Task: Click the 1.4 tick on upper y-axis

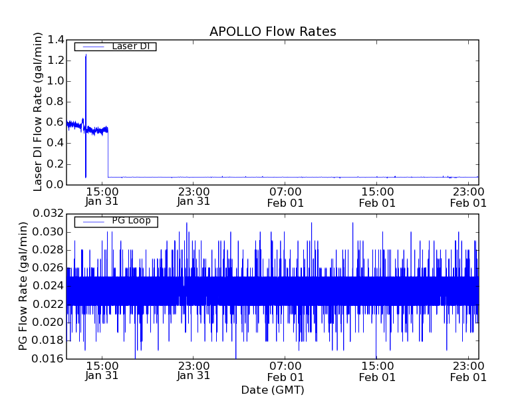Action: (55, 40)
